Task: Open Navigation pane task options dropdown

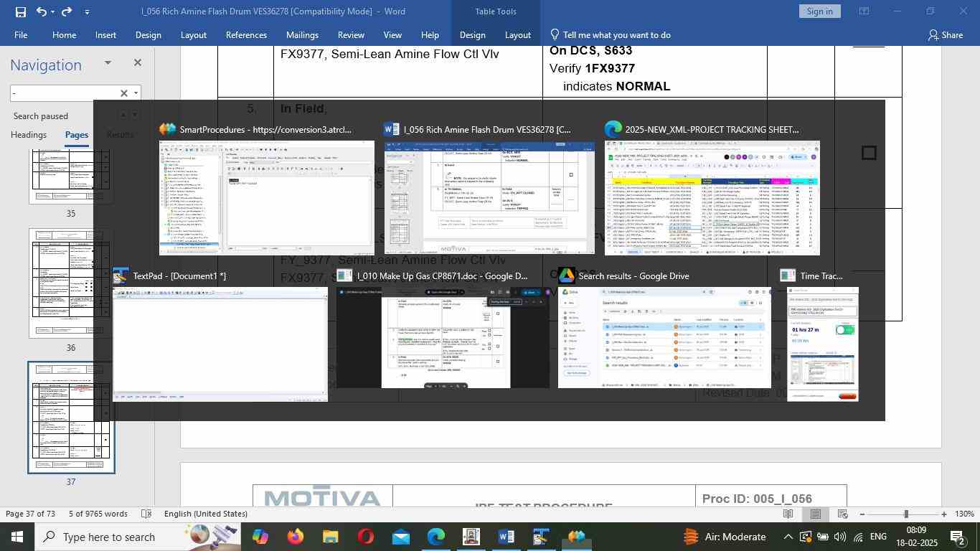Action: 108,63
